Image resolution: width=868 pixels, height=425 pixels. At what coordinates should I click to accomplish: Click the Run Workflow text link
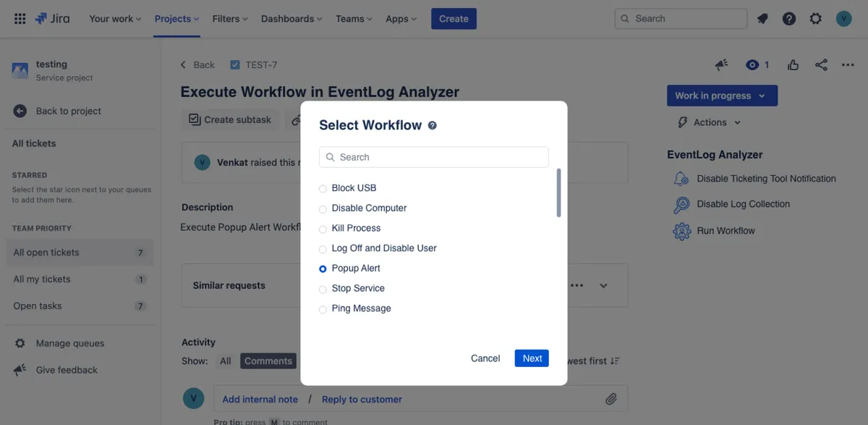[x=726, y=231]
